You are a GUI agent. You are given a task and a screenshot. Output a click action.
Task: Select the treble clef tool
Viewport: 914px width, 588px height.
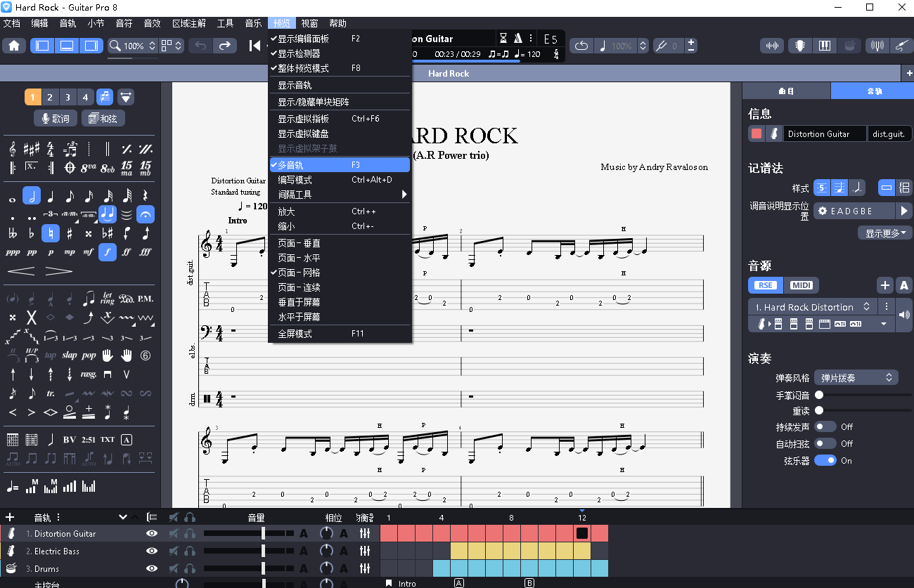(x=13, y=149)
